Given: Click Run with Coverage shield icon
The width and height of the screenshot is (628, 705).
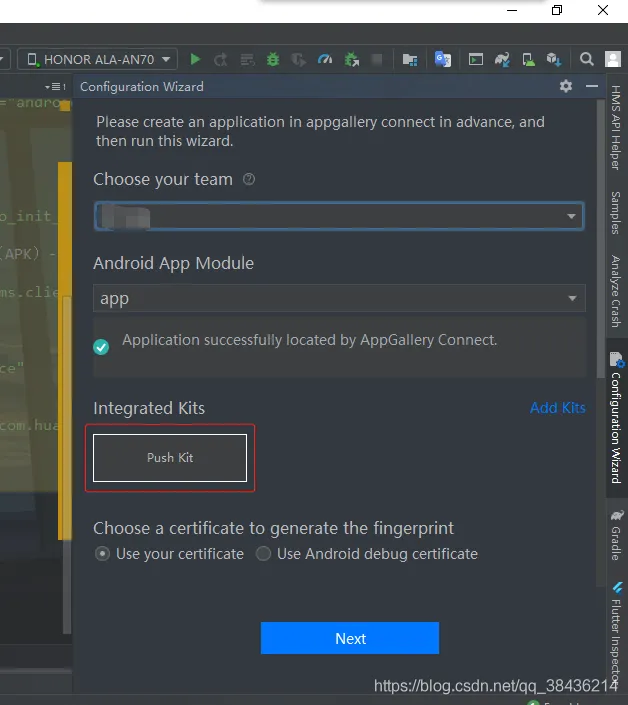Looking at the screenshot, I should pyautogui.click(x=298, y=59).
